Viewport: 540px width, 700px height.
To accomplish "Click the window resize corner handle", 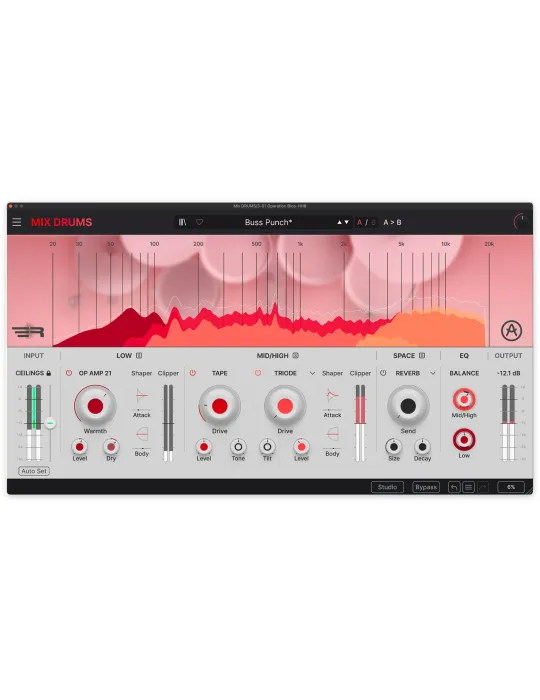I will coord(529,492).
